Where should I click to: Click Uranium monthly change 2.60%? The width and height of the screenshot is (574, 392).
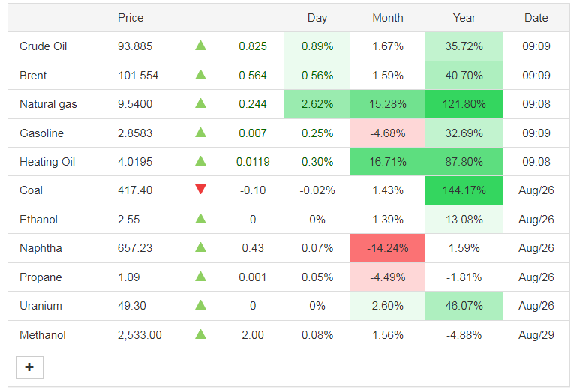[x=388, y=306]
